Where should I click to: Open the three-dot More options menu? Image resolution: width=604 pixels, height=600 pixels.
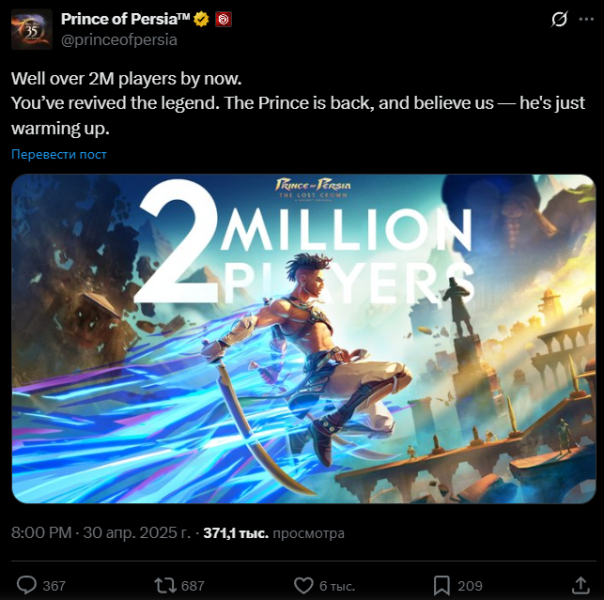586,20
